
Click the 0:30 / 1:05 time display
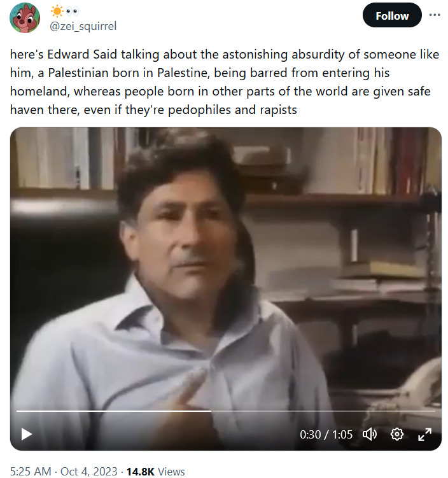pos(326,435)
